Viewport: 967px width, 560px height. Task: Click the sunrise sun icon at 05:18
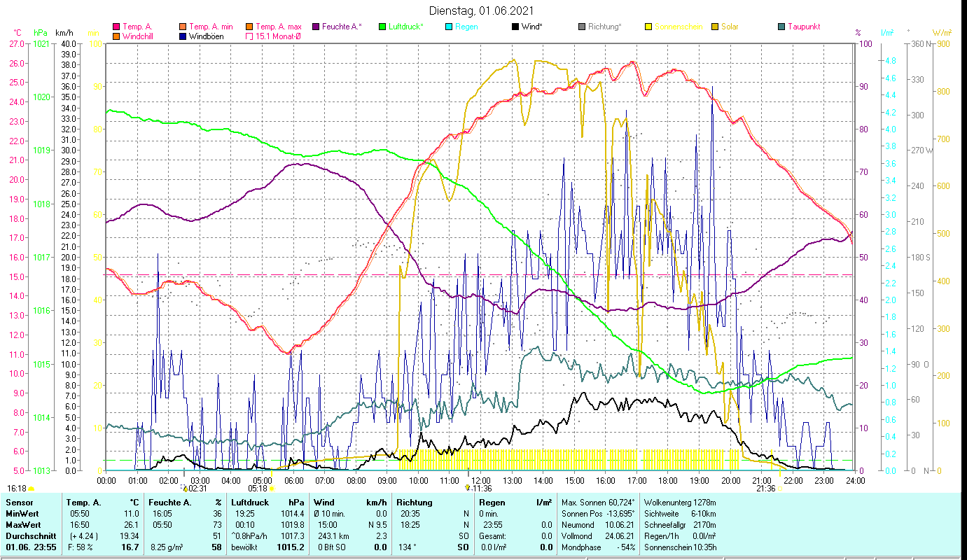[272, 489]
